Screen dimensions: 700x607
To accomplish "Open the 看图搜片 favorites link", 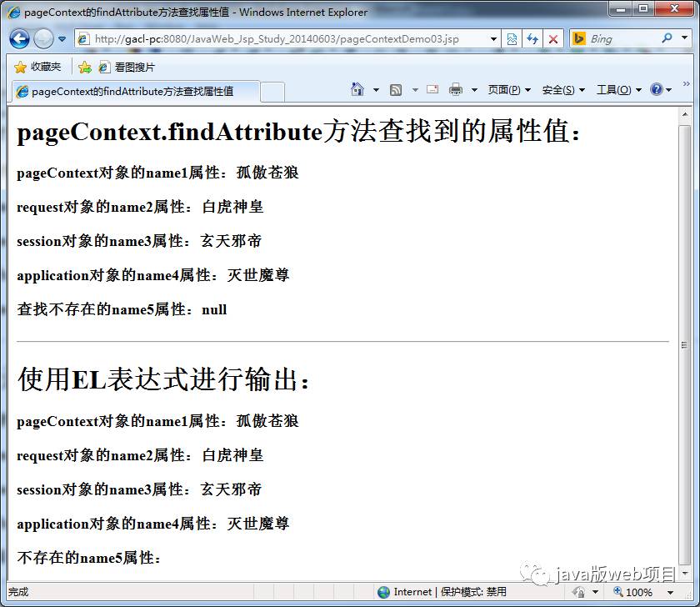I will click(x=127, y=67).
